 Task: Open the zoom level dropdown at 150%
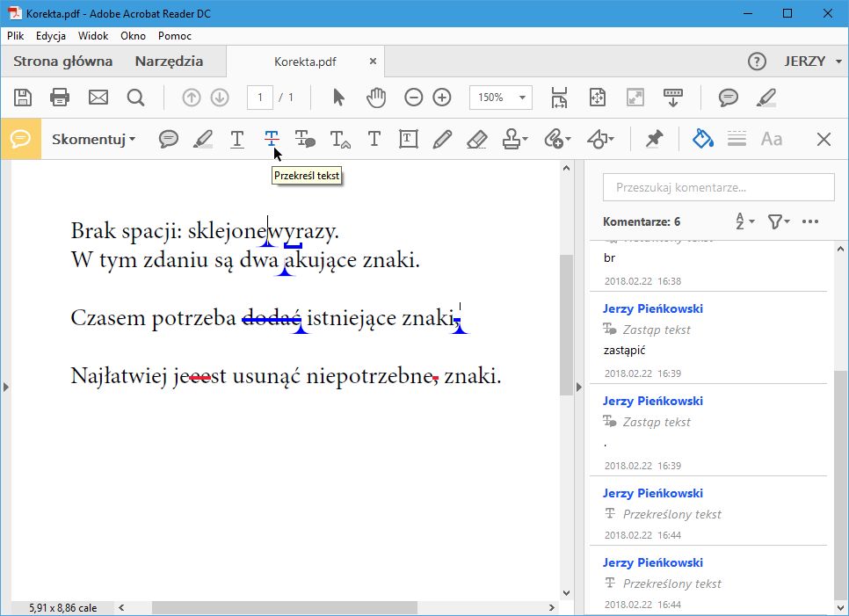tap(501, 98)
